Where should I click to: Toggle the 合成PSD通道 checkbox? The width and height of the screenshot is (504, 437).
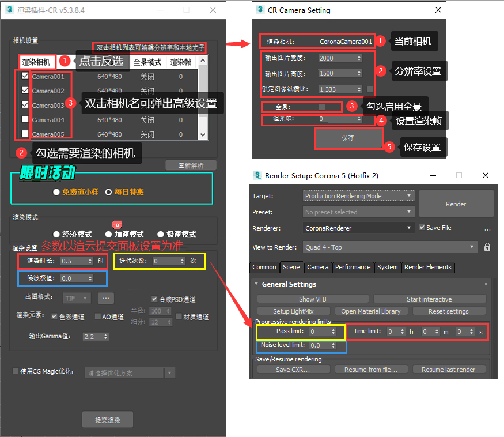coord(154,299)
